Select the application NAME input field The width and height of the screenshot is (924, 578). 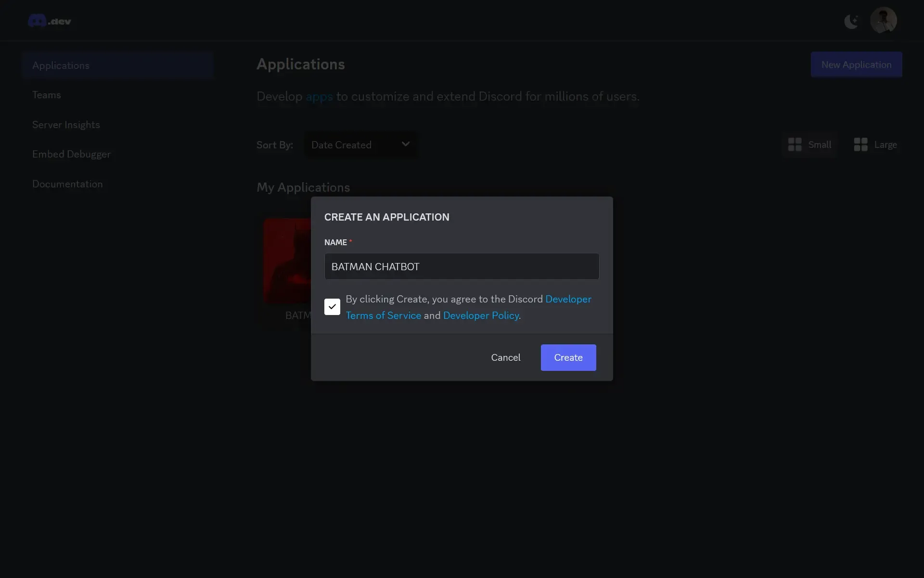[462, 266]
